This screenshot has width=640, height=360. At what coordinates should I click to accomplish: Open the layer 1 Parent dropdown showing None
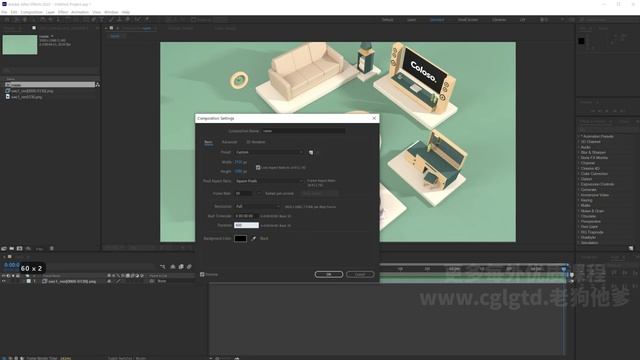pyautogui.click(x=173, y=281)
